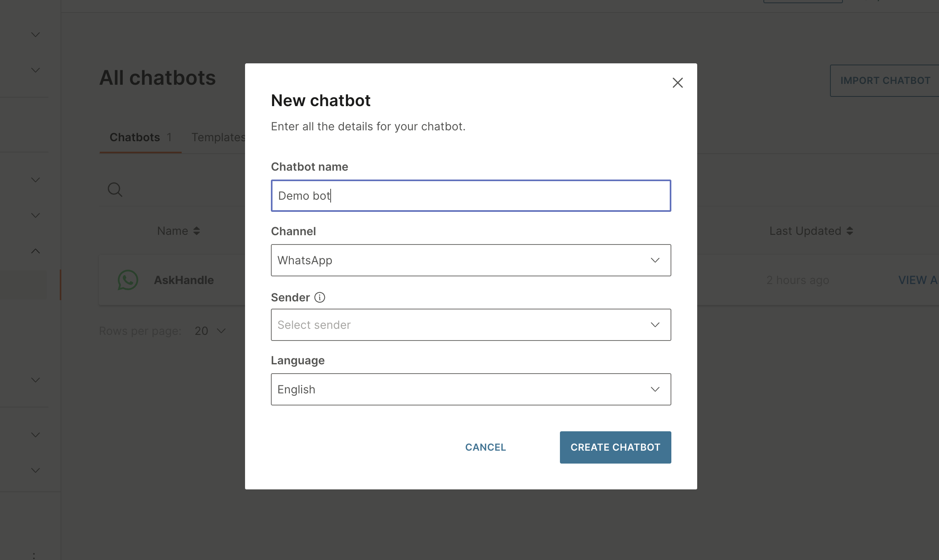Sort by Name column arrows
This screenshot has height=560, width=939.
point(197,231)
